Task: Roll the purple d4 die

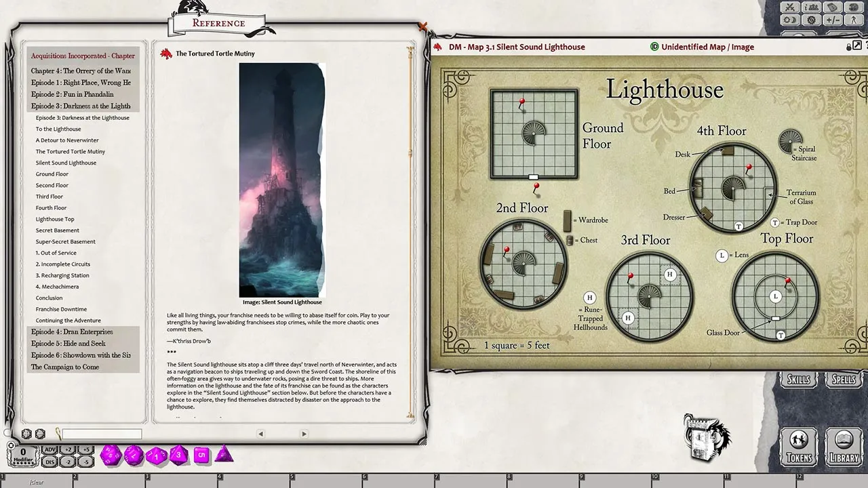Action: (224, 453)
